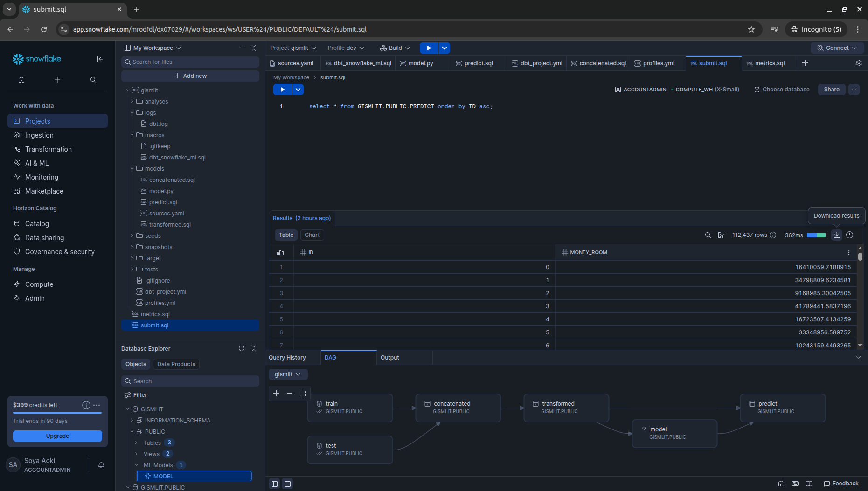Go to Snowflake home icon
Screen dimensions: 868x491
[21, 80]
